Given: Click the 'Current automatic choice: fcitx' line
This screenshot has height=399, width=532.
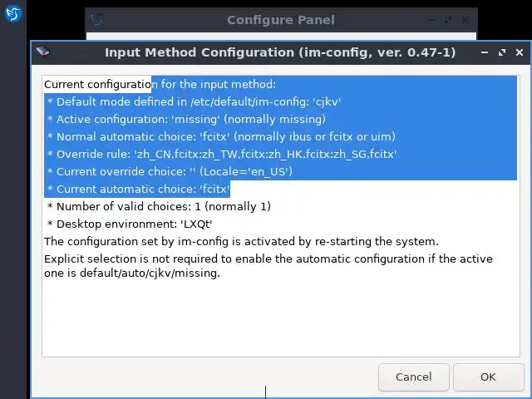Looking at the screenshot, I should point(138,189).
